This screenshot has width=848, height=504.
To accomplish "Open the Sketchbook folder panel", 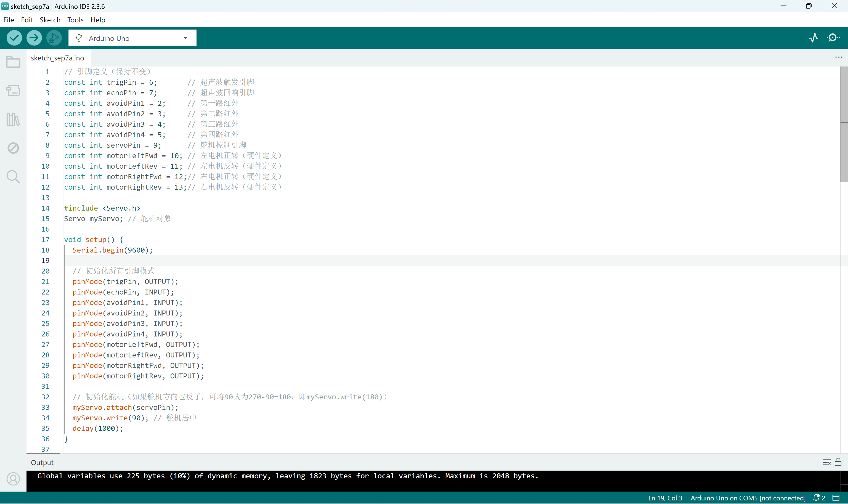I will click(13, 62).
